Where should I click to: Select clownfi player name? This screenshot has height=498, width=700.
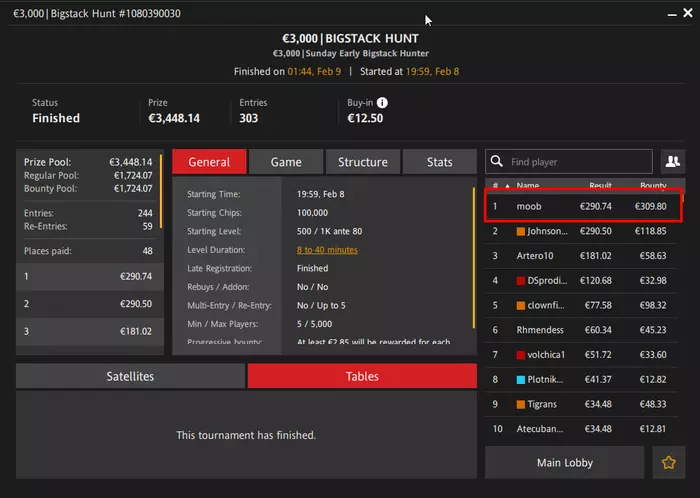(x=546, y=306)
